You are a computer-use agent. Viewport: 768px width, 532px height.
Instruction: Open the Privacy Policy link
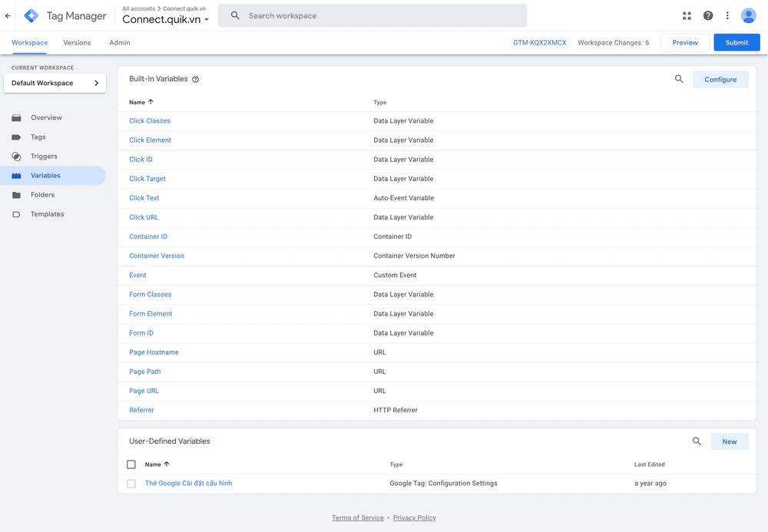click(x=415, y=518)
